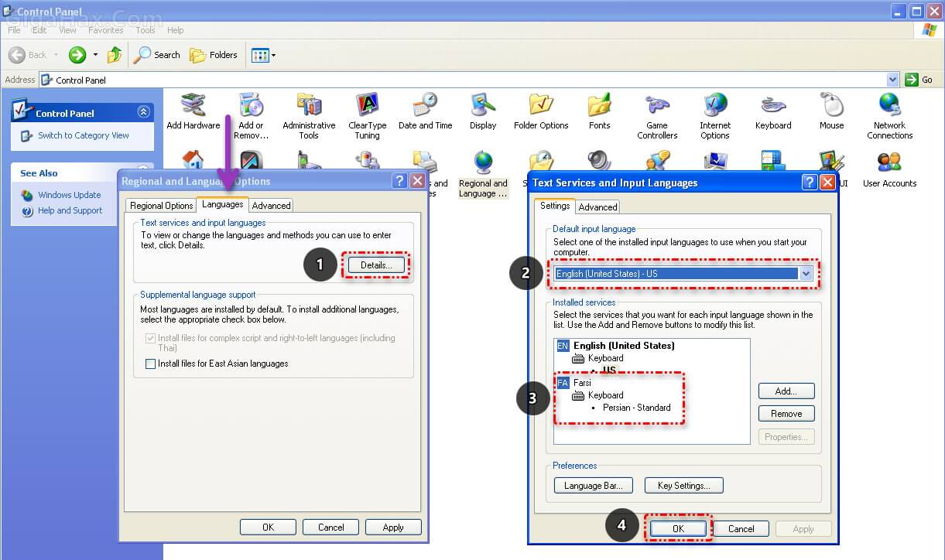The height and width of the screenshot is (560, 945).
Task: Open the Key Settings dialog
Action: pyautogui.click(x=683, y=486)
